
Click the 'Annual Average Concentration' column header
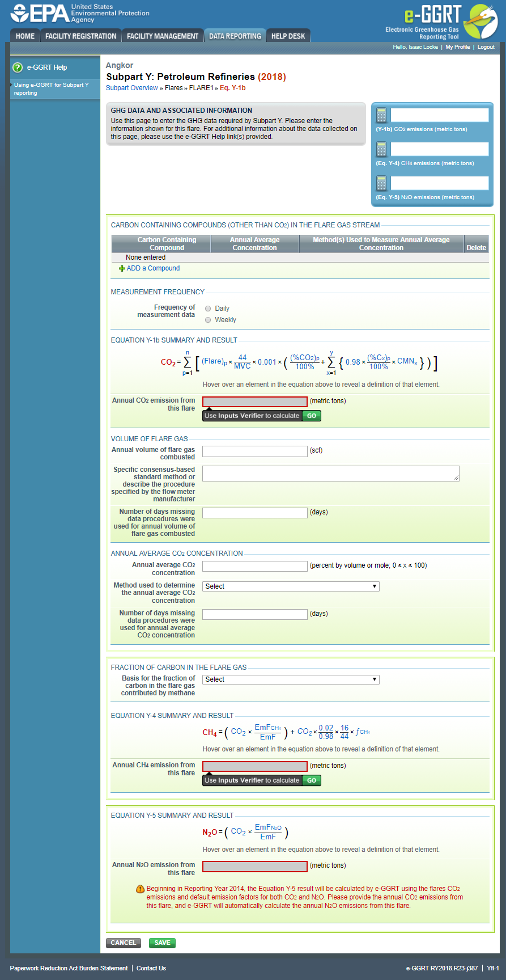(x=255, y=244)
